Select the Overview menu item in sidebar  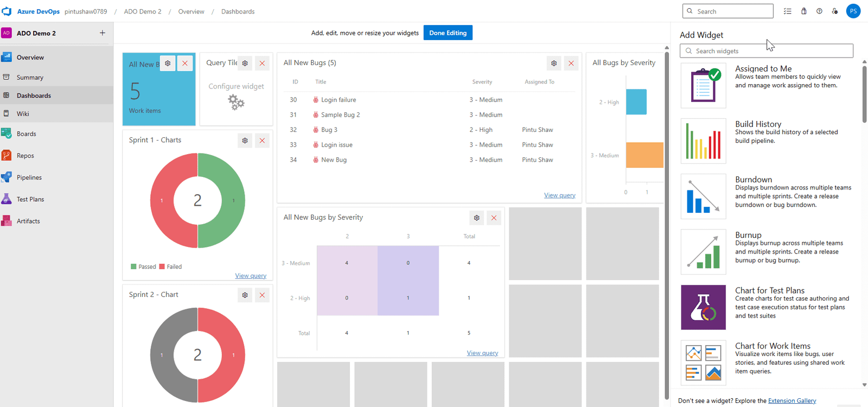pos(56,58)
